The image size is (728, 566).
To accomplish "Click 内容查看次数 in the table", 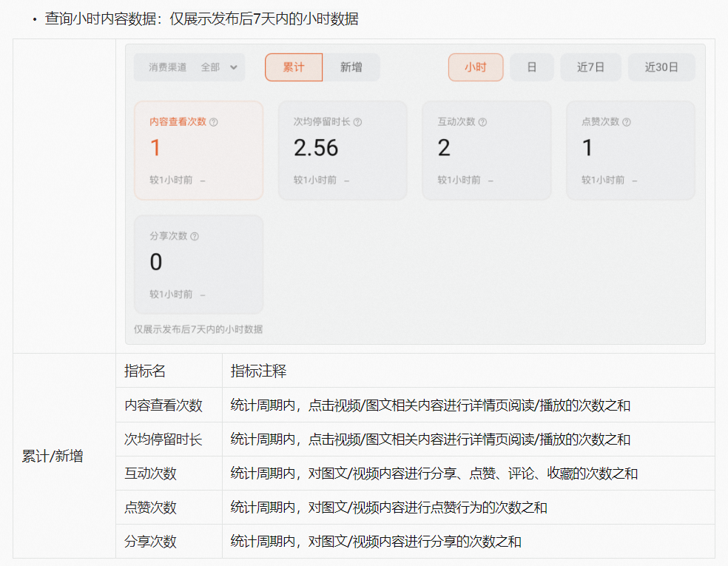I will pyautogui.click(x=164, y=405).
